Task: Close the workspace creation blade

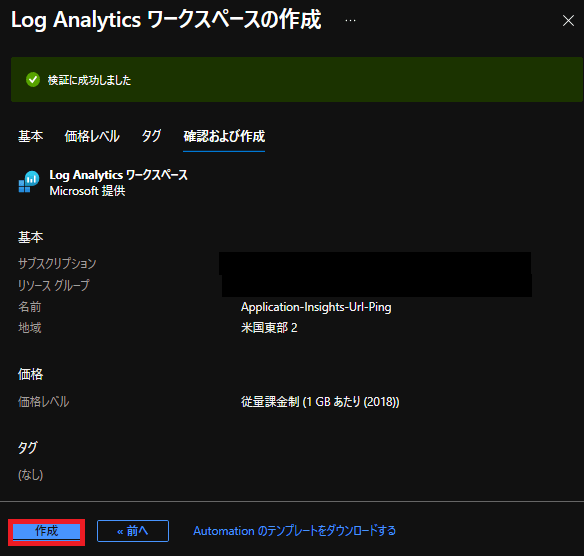Action: [x=568, y=20]
